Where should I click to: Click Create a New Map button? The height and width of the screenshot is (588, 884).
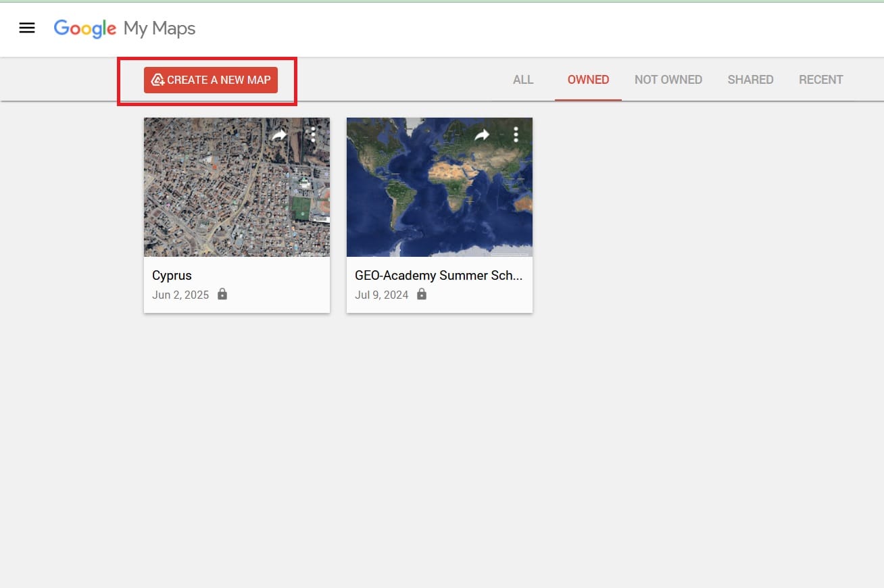211,80
